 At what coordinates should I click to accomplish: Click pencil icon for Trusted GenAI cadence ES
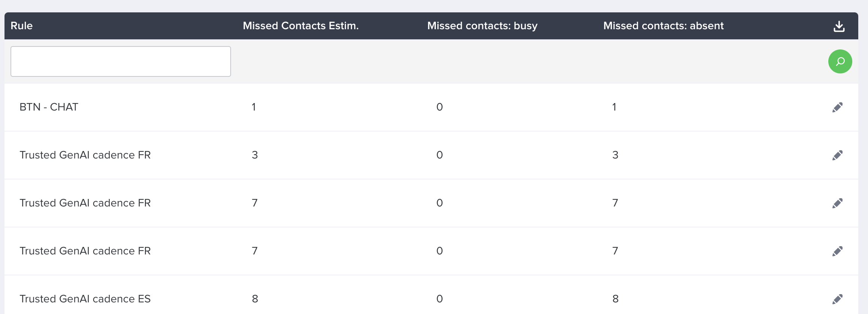(x=838, y=299)
